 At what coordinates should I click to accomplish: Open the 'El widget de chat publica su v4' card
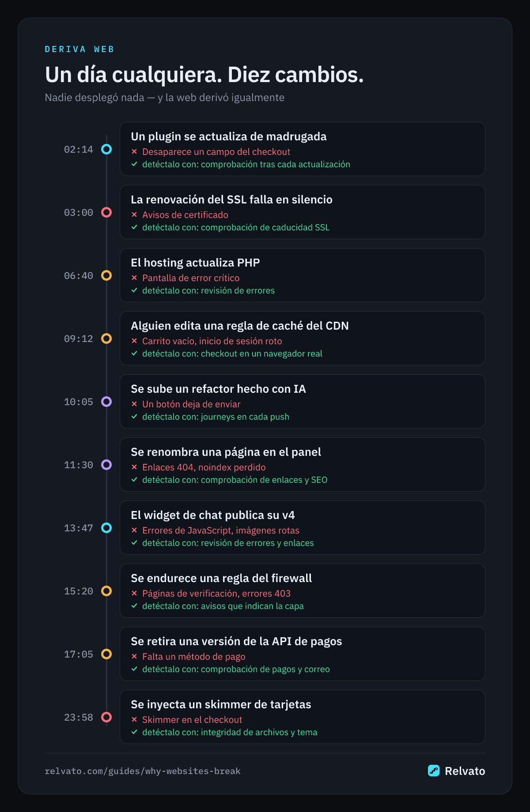(303, 528)
